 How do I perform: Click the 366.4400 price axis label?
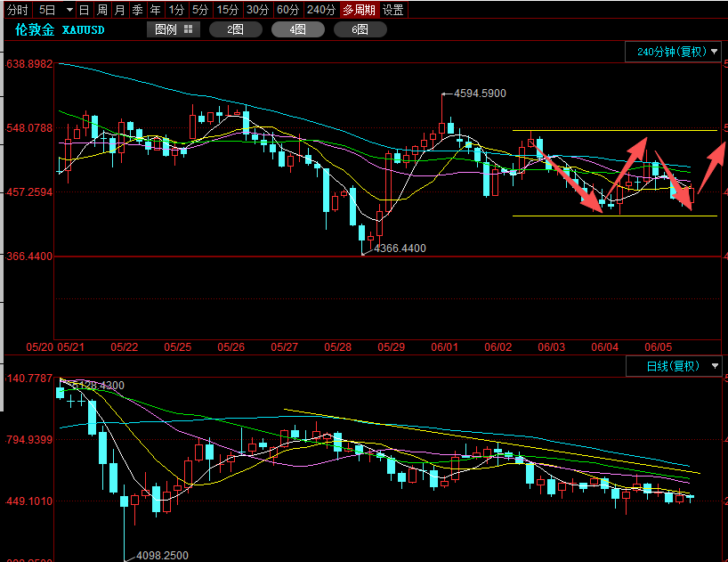[x=28, y=256]
